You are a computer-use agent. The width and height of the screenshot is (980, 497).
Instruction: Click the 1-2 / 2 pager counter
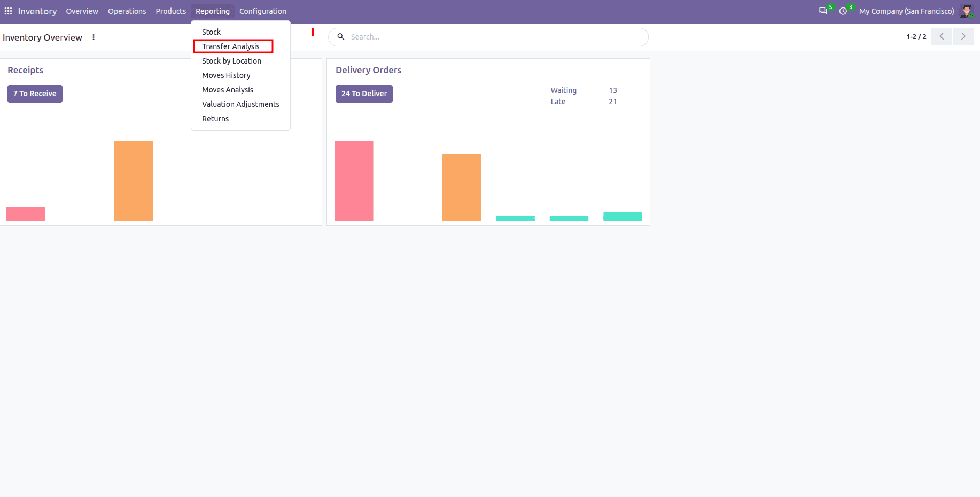click(916, 37)
